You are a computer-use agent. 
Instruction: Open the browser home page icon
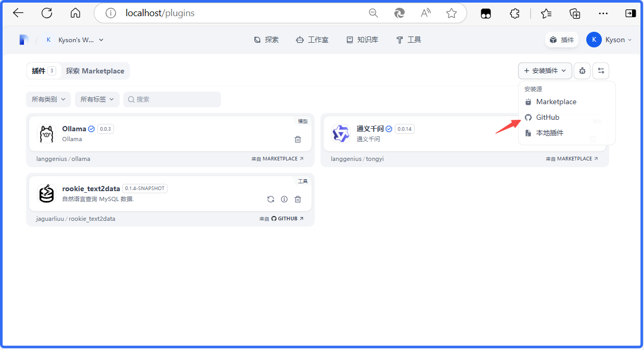click(x=75, y=13)
